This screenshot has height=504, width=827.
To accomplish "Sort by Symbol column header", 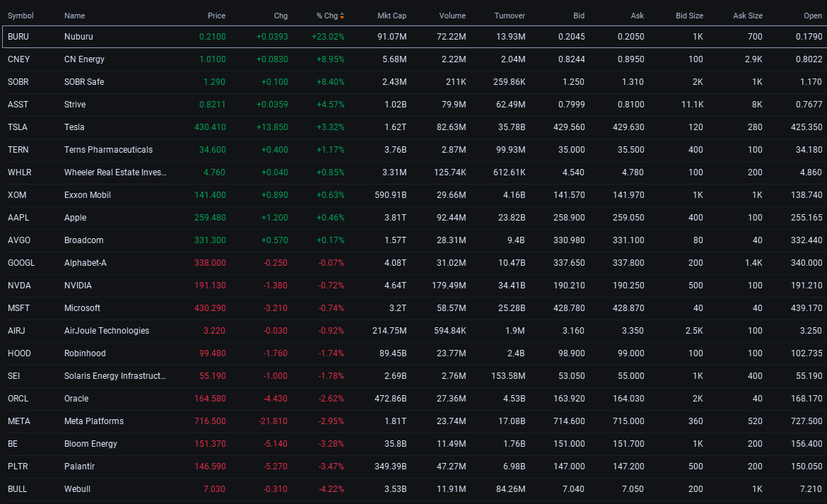I will [20, 16].
